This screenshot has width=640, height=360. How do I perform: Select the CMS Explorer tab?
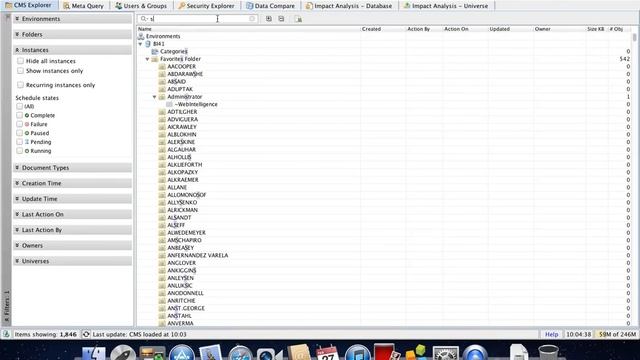click(29, 5)
